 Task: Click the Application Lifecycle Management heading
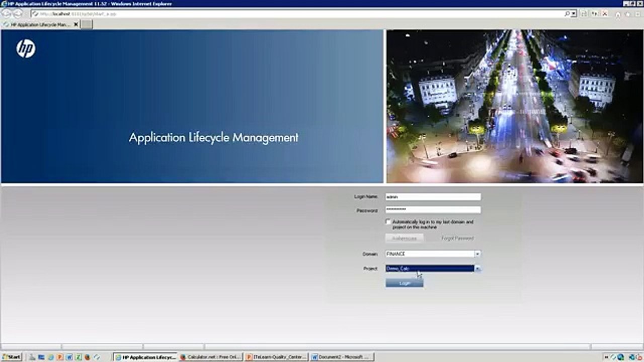[213, 138]
